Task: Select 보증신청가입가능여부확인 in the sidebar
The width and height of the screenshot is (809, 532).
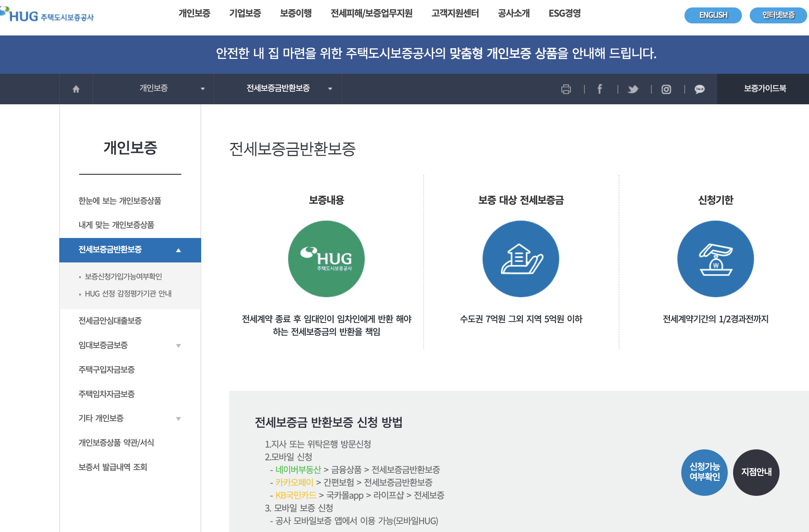Action: [123, 276]
